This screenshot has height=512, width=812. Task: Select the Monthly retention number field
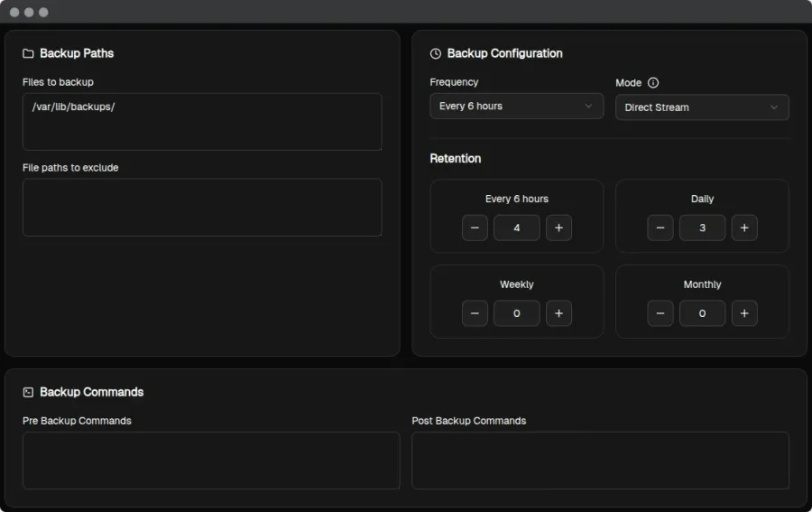(702, 313)
